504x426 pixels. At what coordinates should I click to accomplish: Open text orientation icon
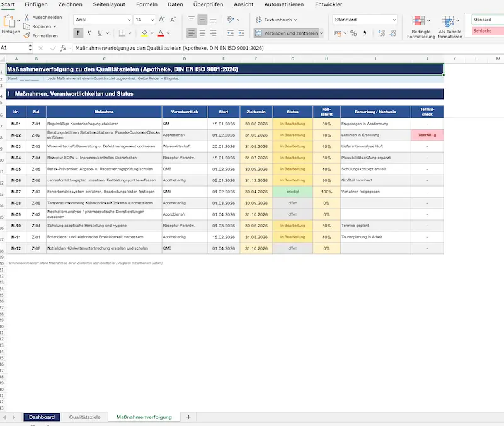point(231,20)
